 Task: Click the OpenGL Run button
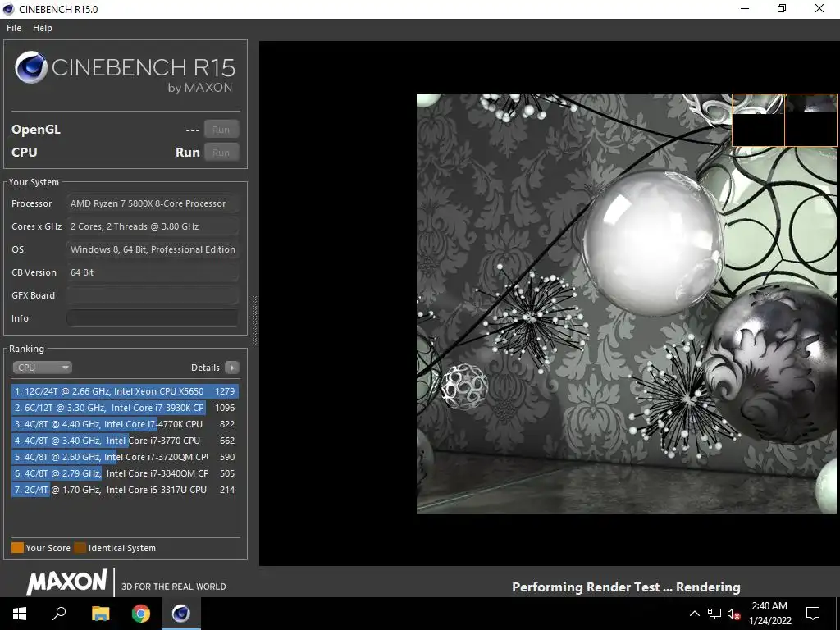221,130
